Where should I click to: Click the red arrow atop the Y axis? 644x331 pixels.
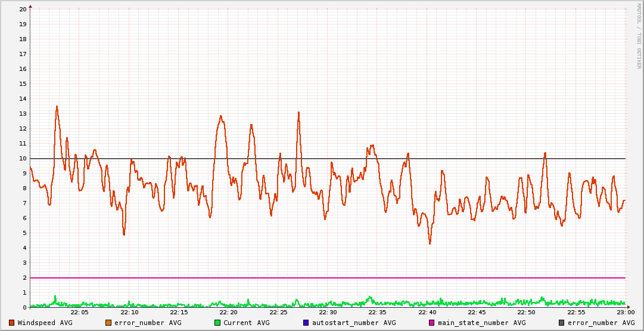(30, 6)
